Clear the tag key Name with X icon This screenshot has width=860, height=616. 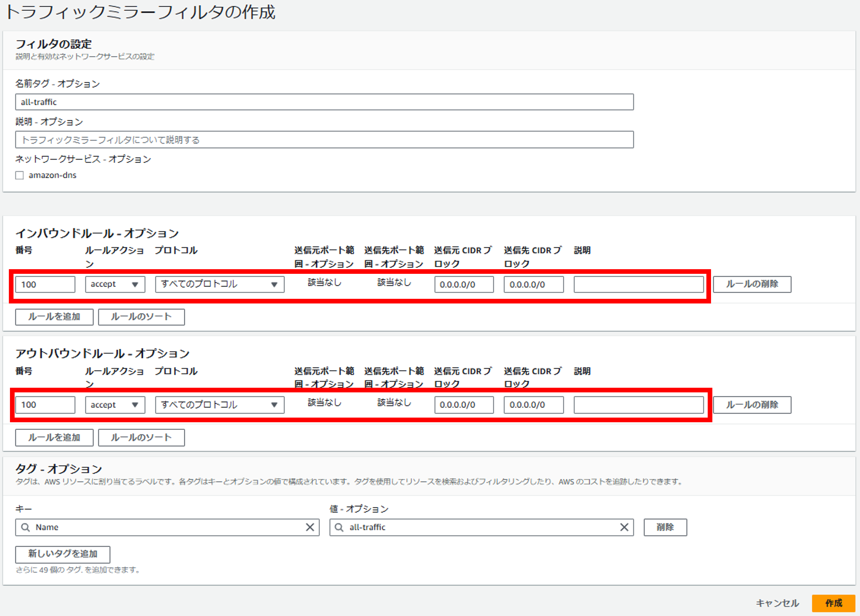click(310, 527)
